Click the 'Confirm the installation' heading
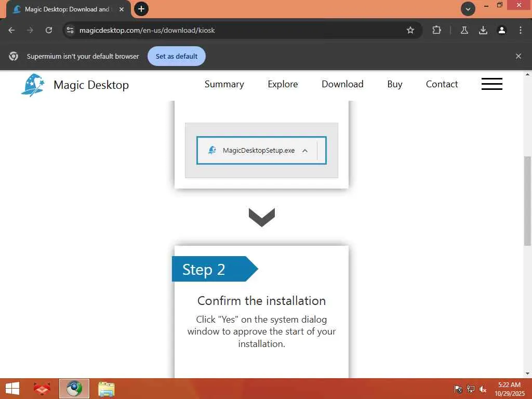Viewport: 532px width, 399px height. click(x=262, y=301)
